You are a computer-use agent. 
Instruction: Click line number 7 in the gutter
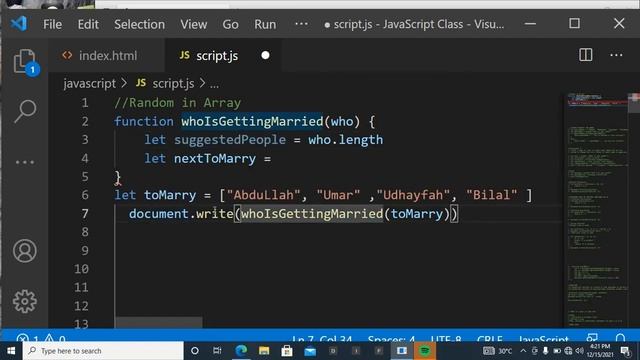pyautogui.click(x=85, y=213)
